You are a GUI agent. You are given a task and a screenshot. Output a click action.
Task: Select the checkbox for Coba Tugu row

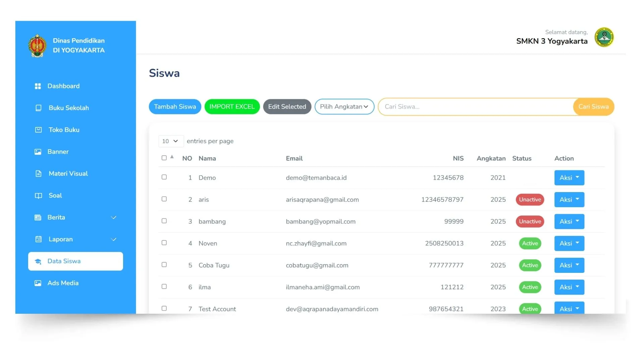click(x=164, y=265)
